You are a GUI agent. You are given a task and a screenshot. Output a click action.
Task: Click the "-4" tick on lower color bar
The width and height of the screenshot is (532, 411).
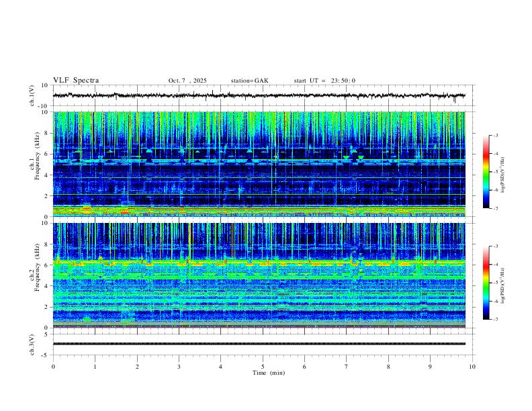pyautogui.click(x=496, y=265)
